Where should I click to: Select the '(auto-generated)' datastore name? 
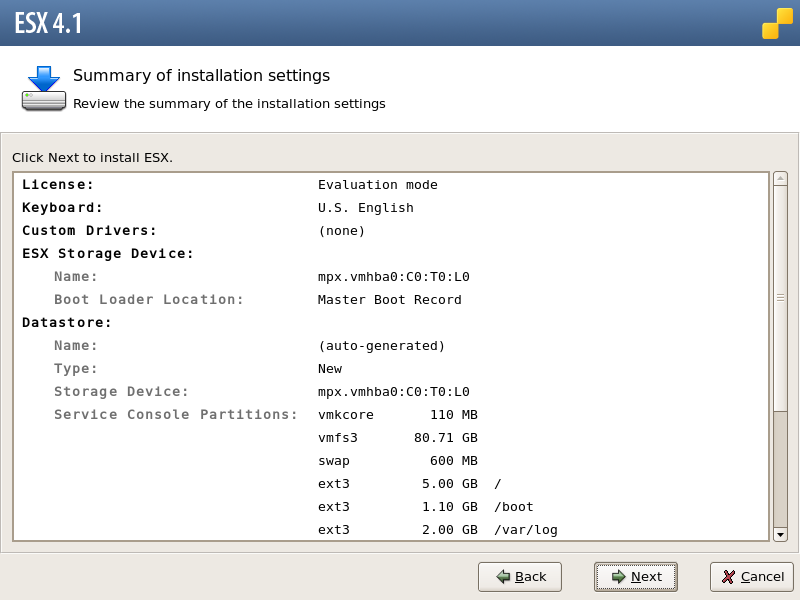coord(382,346)
